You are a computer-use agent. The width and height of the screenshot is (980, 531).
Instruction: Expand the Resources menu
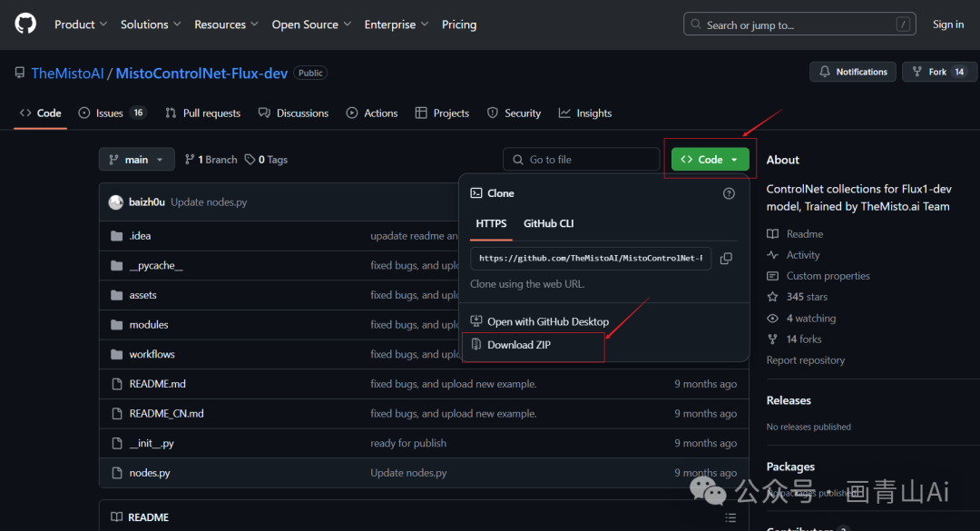(x=226, y=25)
